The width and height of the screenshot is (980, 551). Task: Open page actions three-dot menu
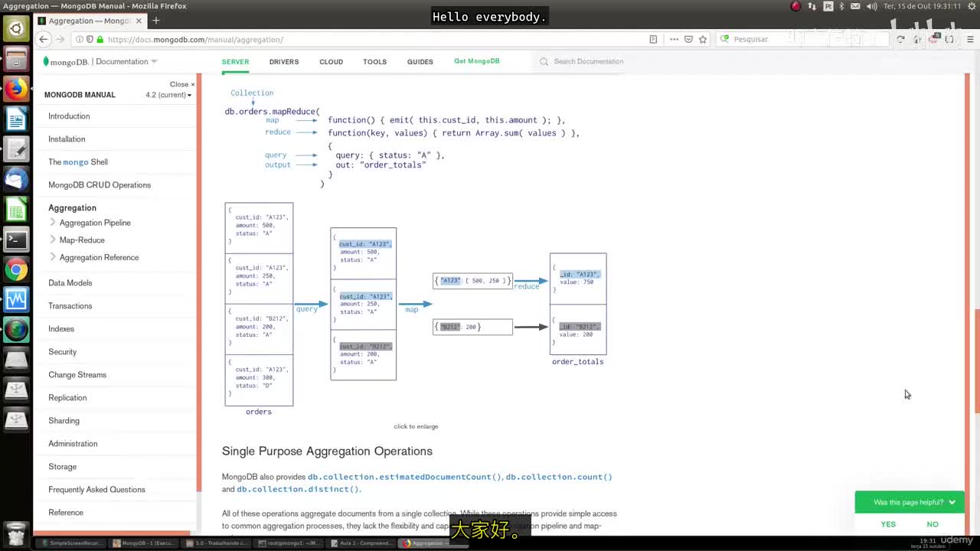(674, 39)
